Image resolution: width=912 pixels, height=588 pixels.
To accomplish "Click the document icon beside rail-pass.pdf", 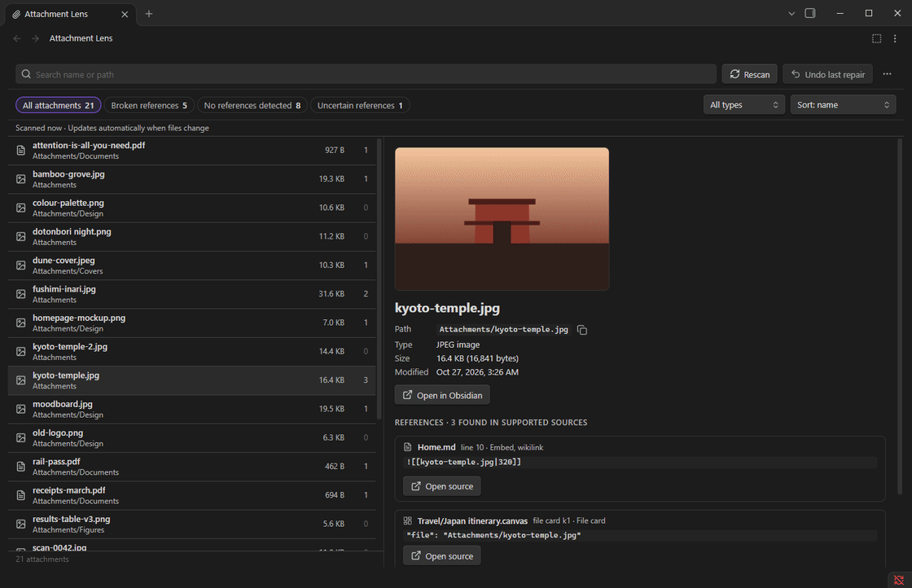I will (21, 467).
